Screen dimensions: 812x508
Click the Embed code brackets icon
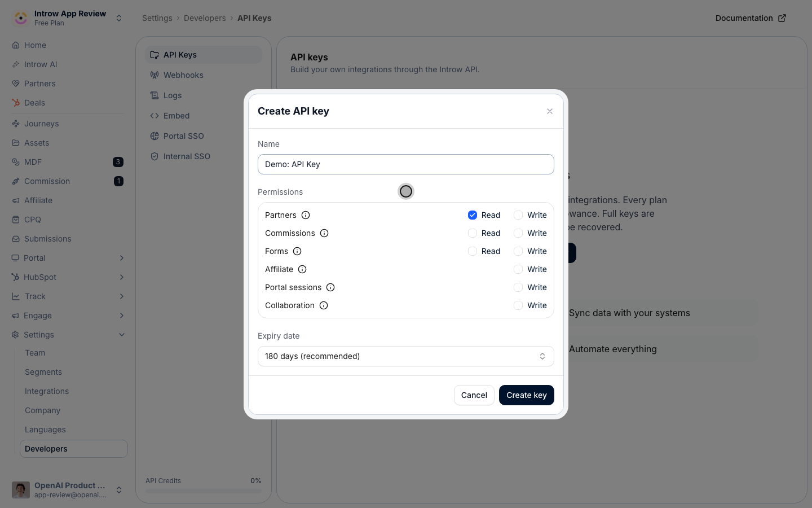pos(155,116)
